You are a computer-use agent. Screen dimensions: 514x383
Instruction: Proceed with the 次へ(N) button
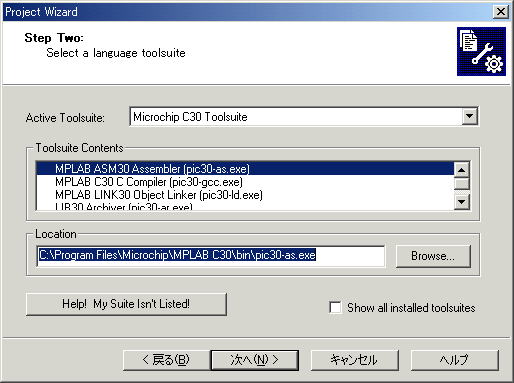[x=255, y=360]
